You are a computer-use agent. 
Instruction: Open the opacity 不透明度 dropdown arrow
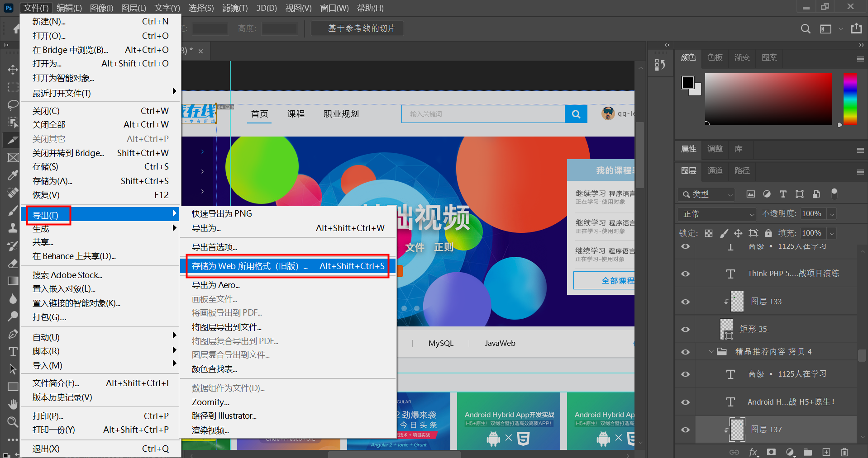pyautogui.click(x=832, y=214)
